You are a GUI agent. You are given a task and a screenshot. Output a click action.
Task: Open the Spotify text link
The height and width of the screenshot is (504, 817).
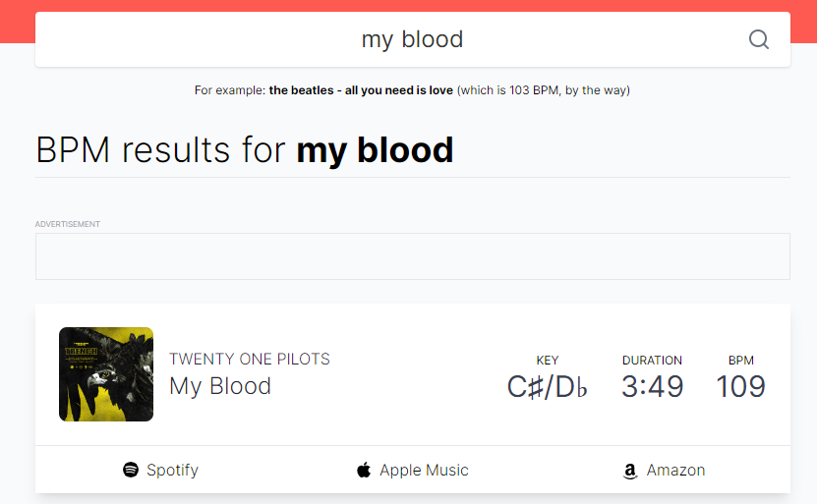tap(172, 470)
